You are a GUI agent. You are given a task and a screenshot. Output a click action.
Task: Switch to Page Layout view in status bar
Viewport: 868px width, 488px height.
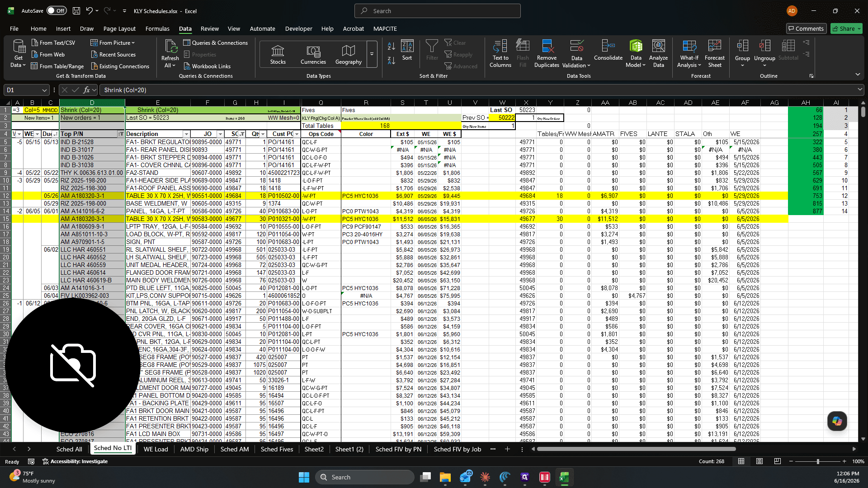point(759,461)
